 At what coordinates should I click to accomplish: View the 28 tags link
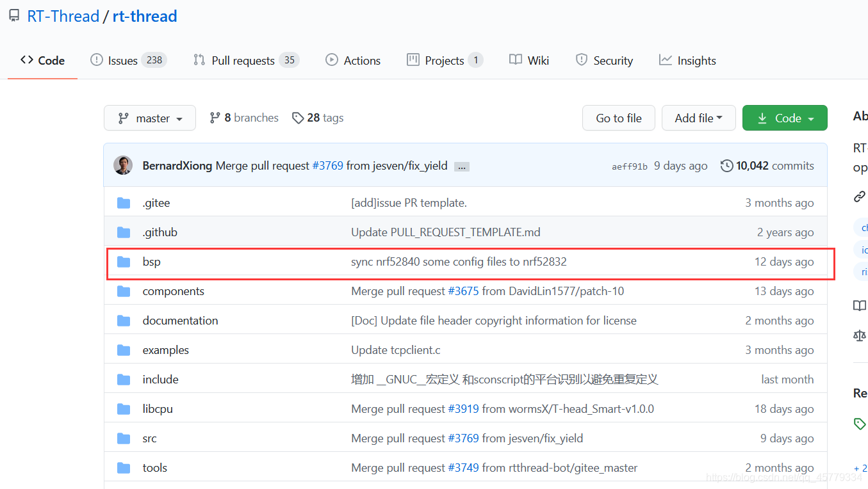[x=318, y=118]
